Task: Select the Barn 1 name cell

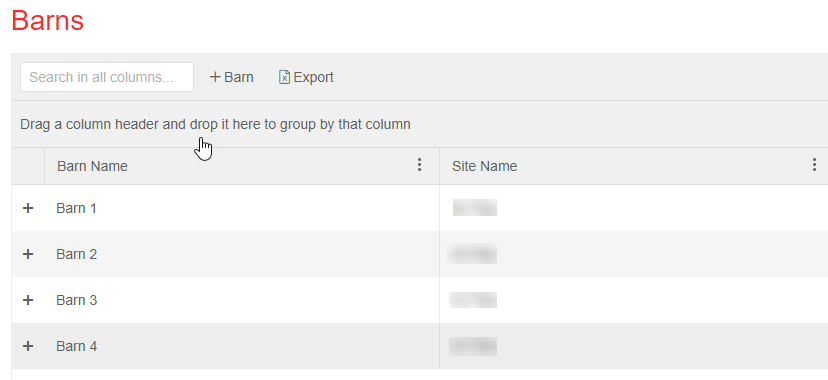Action: tap(77, 208)
